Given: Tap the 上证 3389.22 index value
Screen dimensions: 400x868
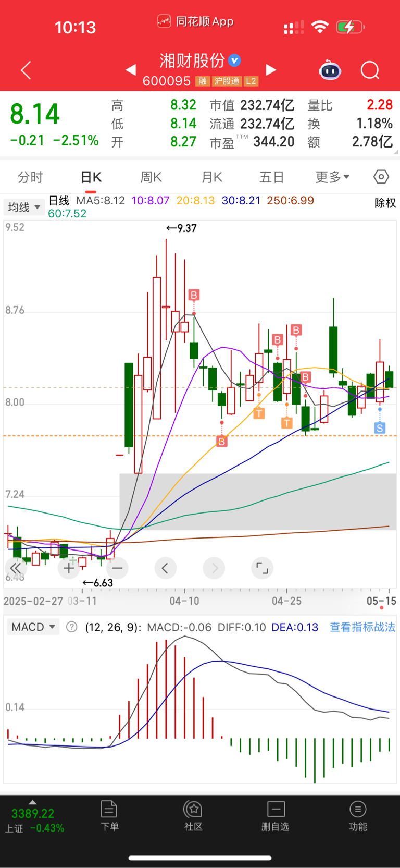Looking at the screenshot, I should coord(33,814).
